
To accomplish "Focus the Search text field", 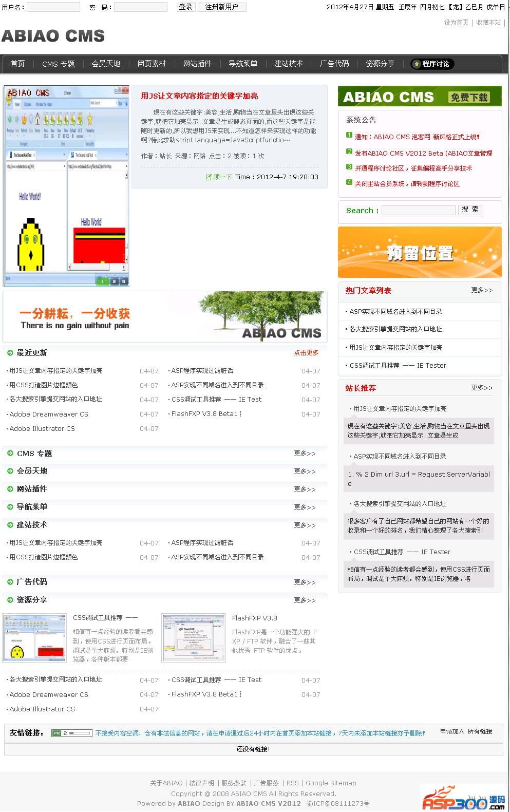I will [x=419, y=210].
